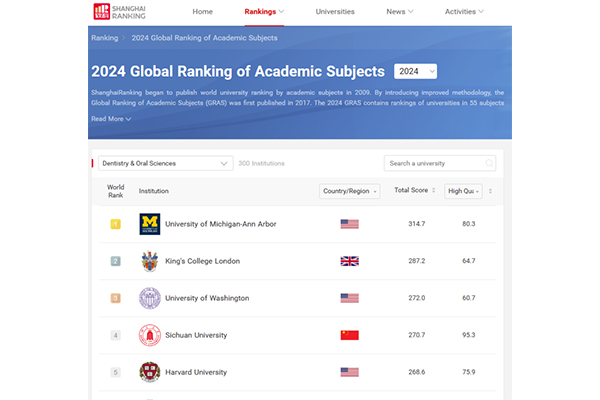This screenshot has height=400, width=600.
Task: Click the UK flag for King's College
Action: (x=349, y=261)
